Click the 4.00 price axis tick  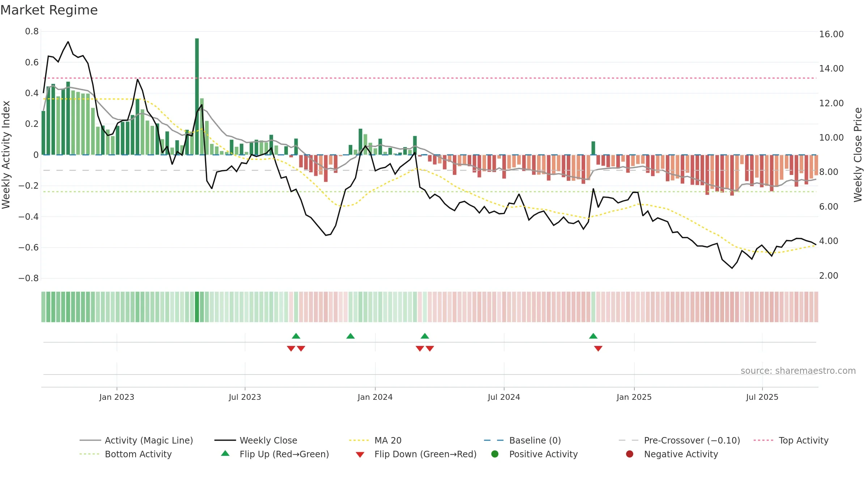pyautogui.click(x=829, y=241)
